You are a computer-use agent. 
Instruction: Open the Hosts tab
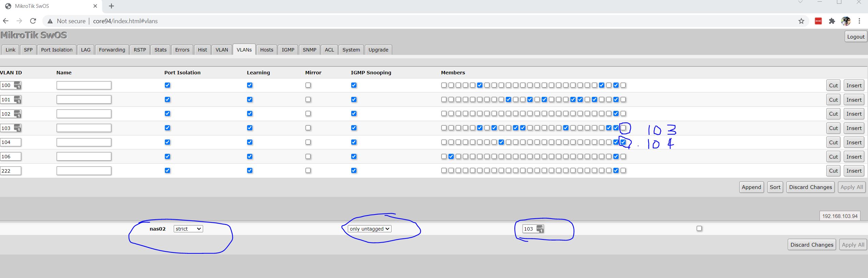(x=267, y=50)
